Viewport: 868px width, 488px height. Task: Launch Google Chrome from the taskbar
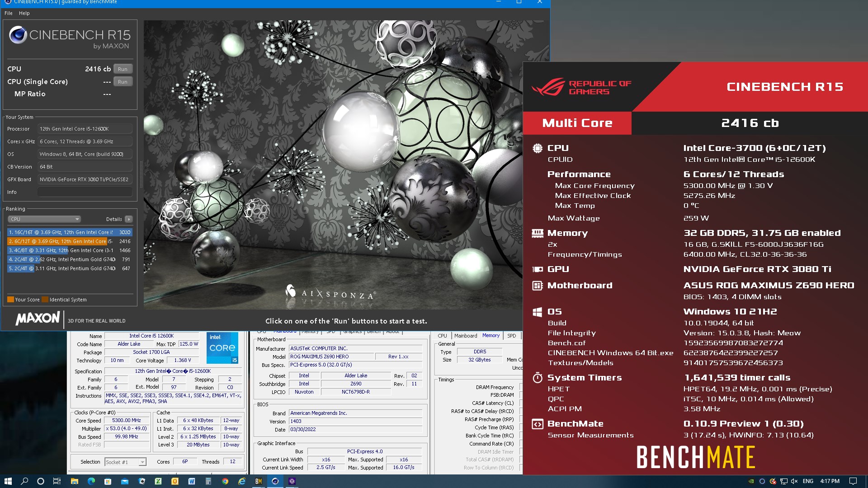[x=225, y=481]
